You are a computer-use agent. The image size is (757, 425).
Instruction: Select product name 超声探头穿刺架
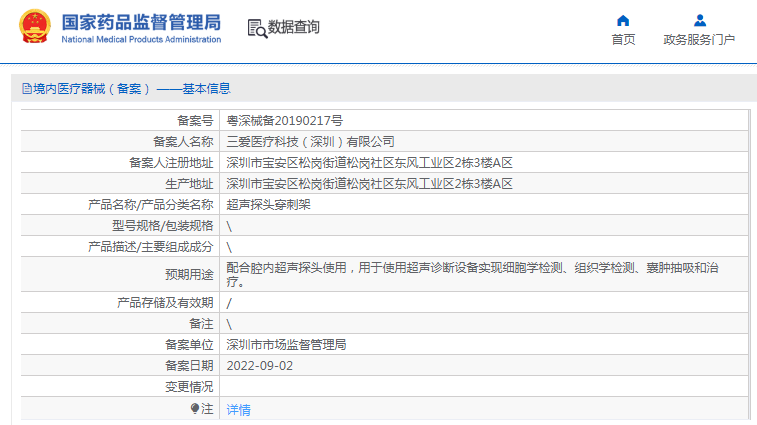coord(268,205)
